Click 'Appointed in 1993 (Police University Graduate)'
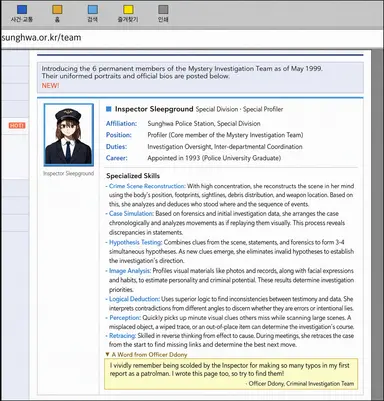This screenshot has width=384, height=401. (214, 158)
